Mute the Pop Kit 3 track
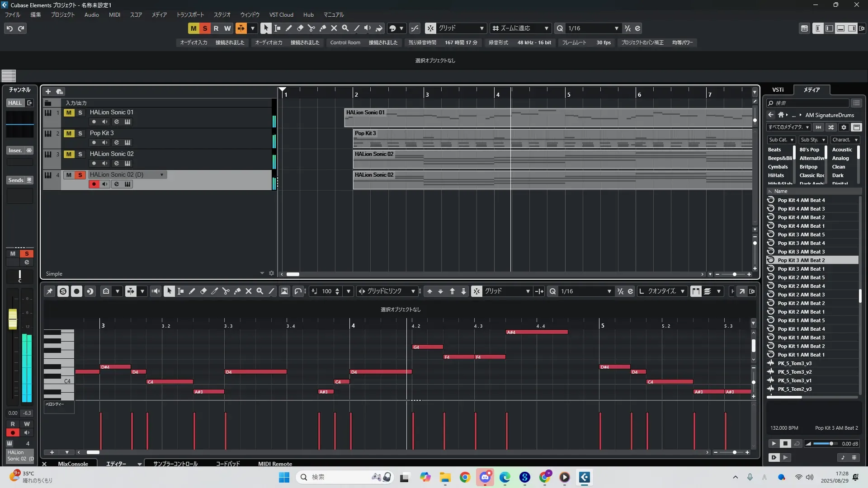Viewport: 868px width, 488px height. 69,133
